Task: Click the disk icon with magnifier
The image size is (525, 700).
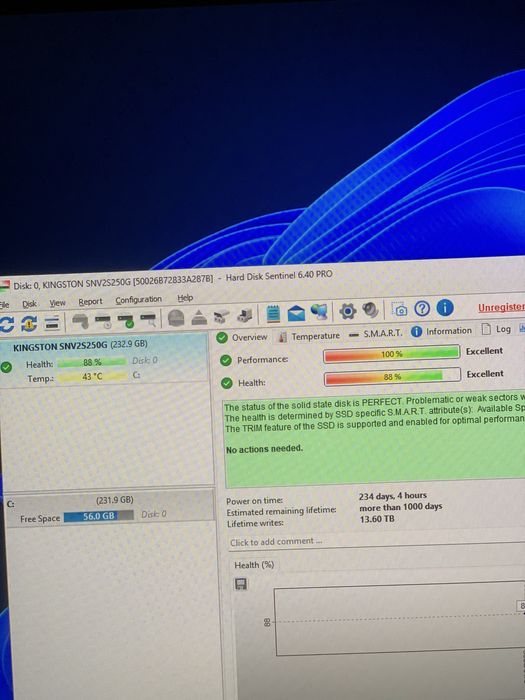Action: pyautogui.click(x=148, y=320)
